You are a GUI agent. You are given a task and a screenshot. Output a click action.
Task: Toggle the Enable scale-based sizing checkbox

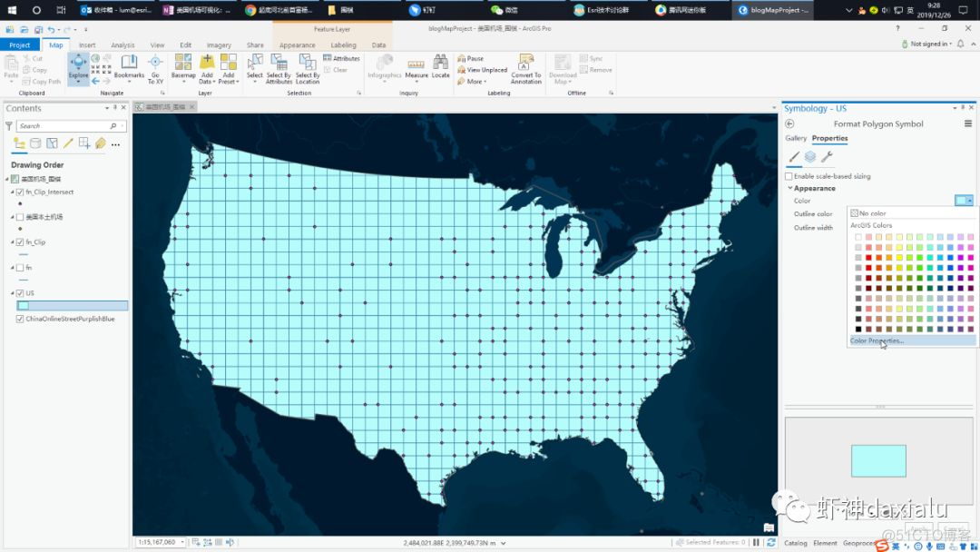[789, 176]
